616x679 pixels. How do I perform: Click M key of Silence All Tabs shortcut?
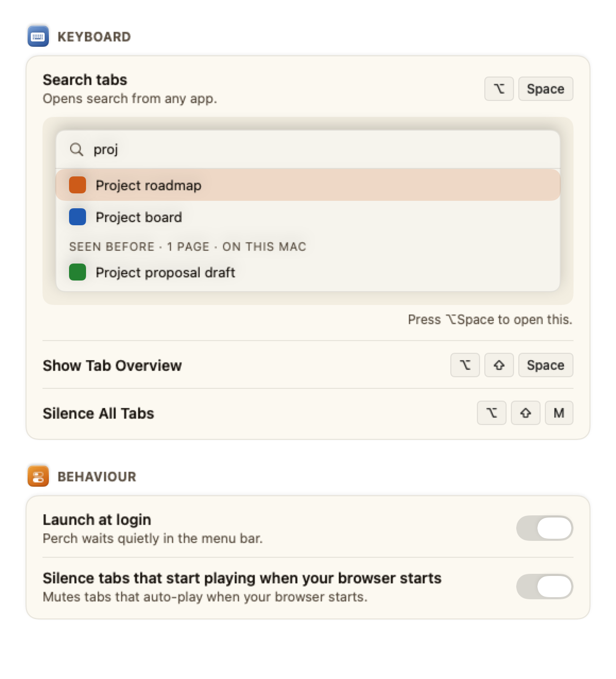(559, 413)
